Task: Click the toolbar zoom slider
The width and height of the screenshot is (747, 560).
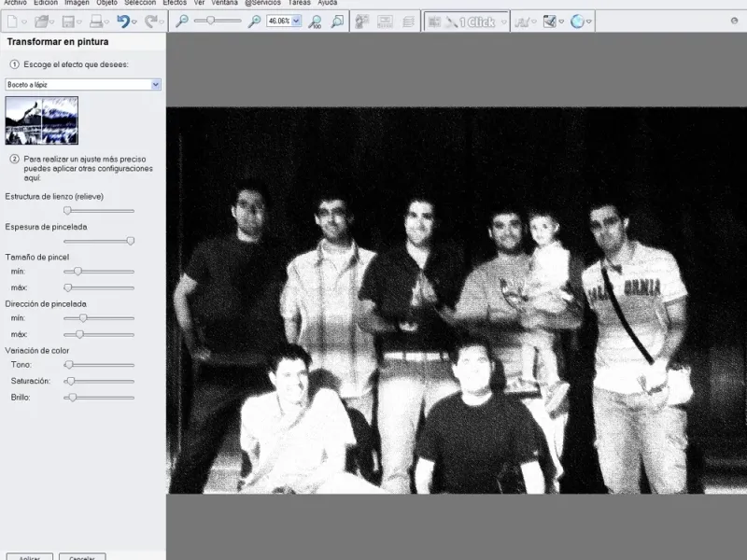Action: pyautogui.click(x=218, y=21)
